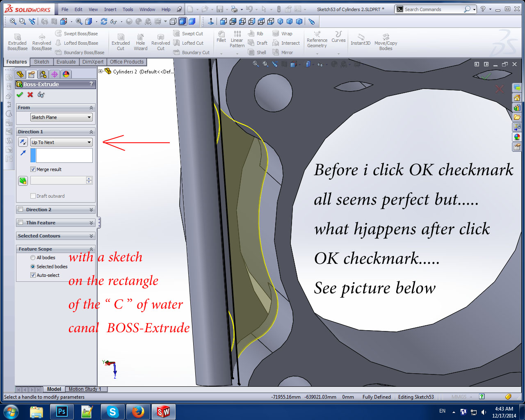Expand the Thin Feature section chevron

tap(91, 223)
